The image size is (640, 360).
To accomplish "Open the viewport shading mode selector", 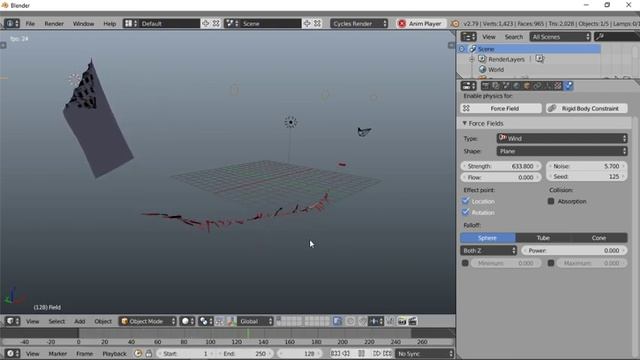I will point(187,321).
